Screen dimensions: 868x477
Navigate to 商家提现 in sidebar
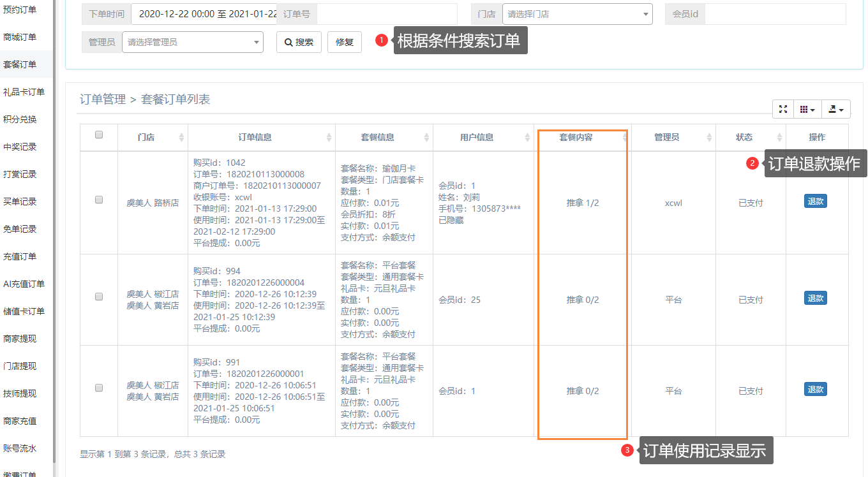20,339
